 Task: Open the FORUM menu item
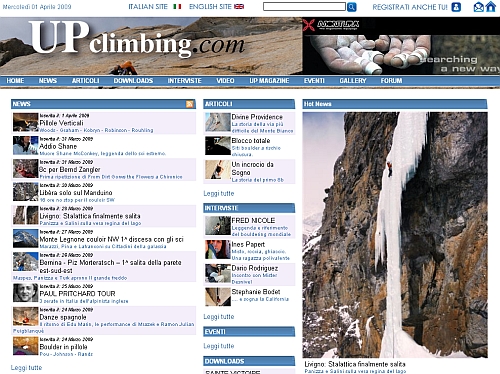[391, 81]
